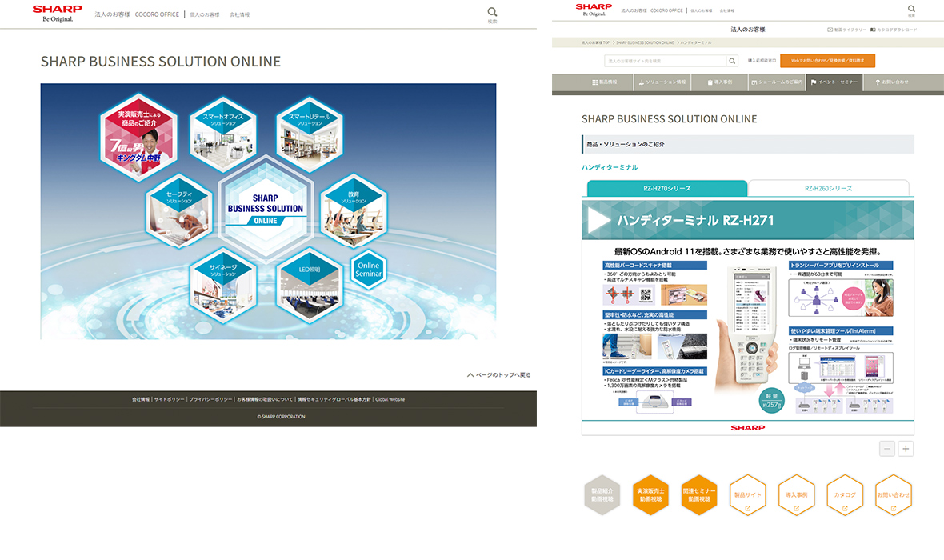The width and height of the screenshot is (944, 560).
Task: Click the central SHARP BUSINESS SOLUTION ONLINE hexagon
Action: click(266, 208)
